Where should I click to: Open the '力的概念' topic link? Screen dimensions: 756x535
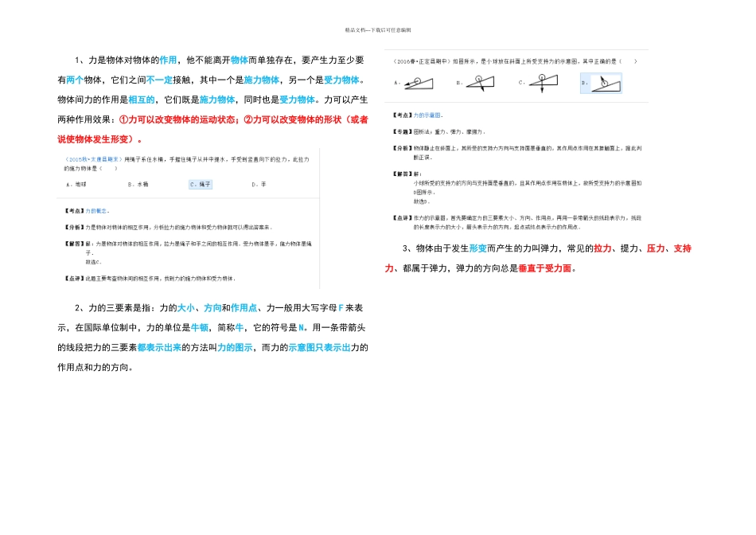[x=96, y=211]
